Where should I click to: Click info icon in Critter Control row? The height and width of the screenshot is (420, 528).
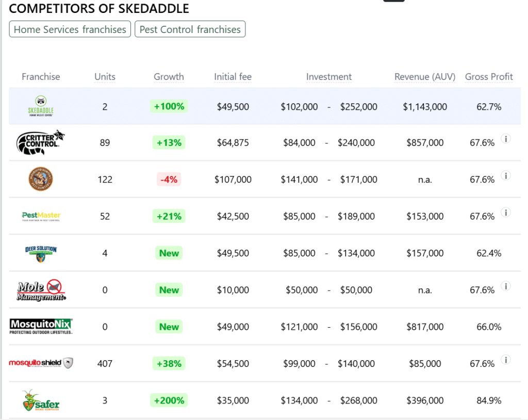(505, 139)
